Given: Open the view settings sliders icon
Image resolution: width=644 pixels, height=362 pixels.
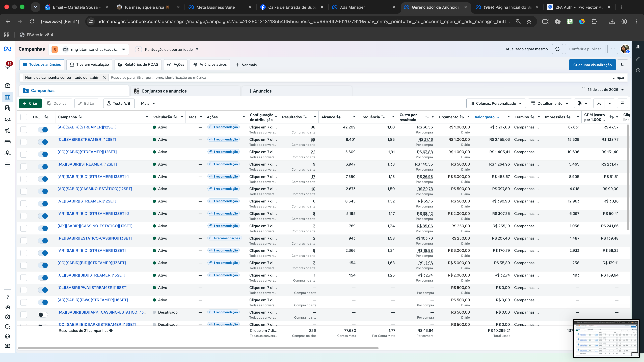Looking at the screenshot, I should point(623,65).
